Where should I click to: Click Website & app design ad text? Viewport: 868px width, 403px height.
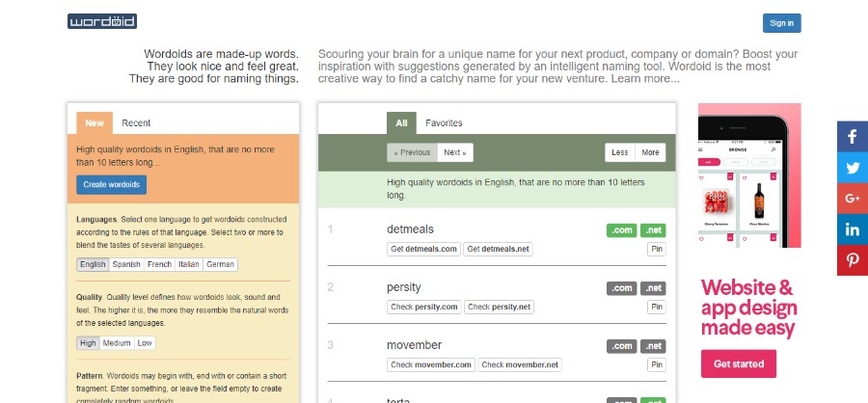point(749,308)
